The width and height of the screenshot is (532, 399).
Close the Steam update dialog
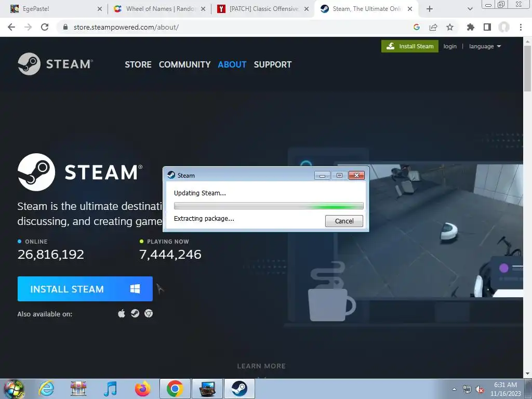[x=356, y=175]
